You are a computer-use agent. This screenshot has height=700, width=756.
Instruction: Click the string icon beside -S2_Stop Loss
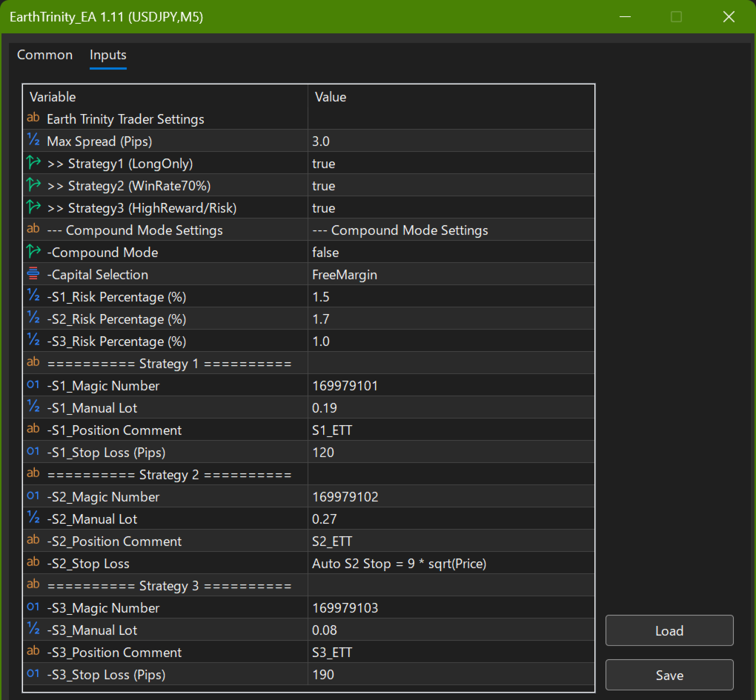(x=33, y=562)
